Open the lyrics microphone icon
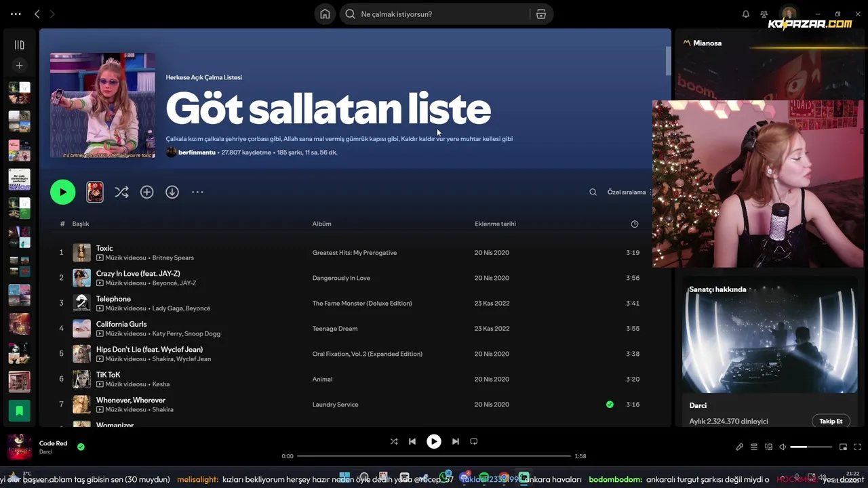 [x=740, y=447]
